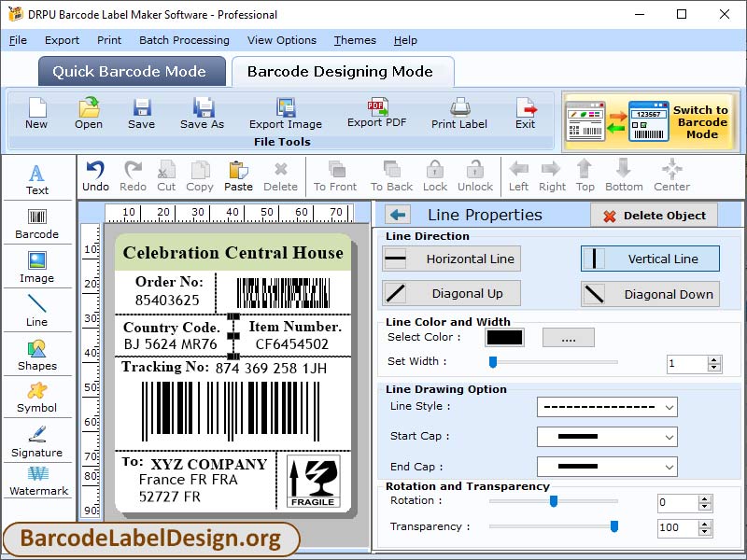Lock the selected object
This screenshot has height=560, width=747.
tap(433, 175)
